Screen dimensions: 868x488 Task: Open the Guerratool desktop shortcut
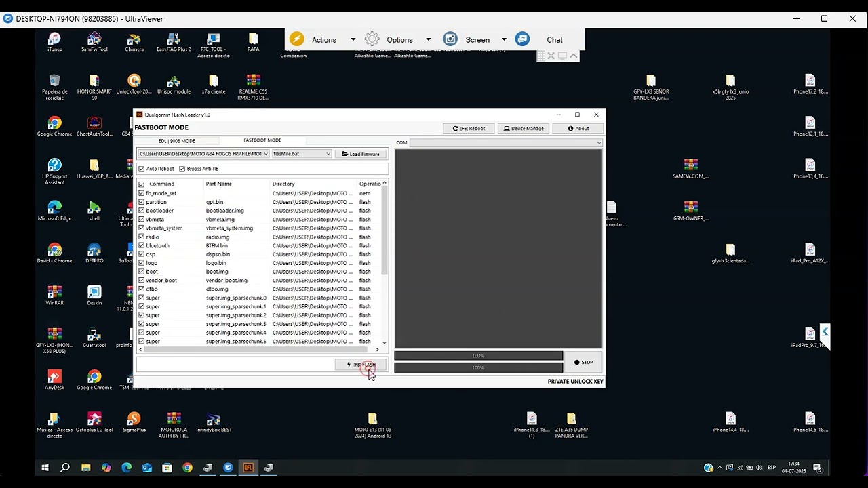pos(94,338)
